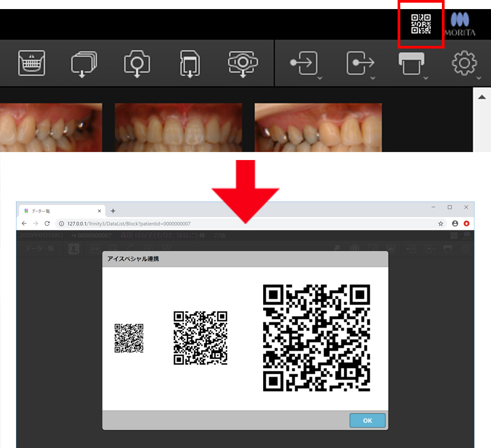Bookmark the page with star icon
The width and height of the screenshot is (491, 448).
click(441, 223)
